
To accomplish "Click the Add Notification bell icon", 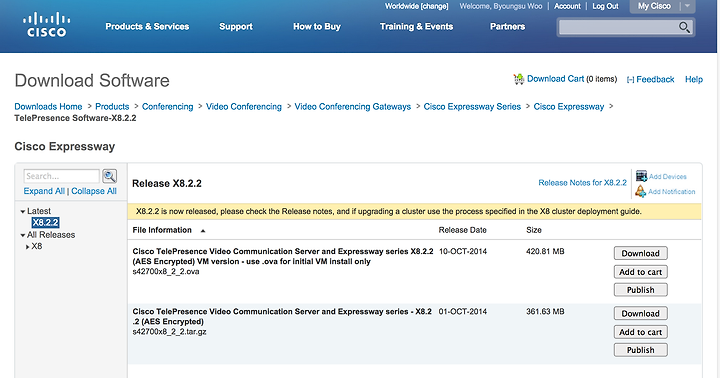I will point(640,191).
